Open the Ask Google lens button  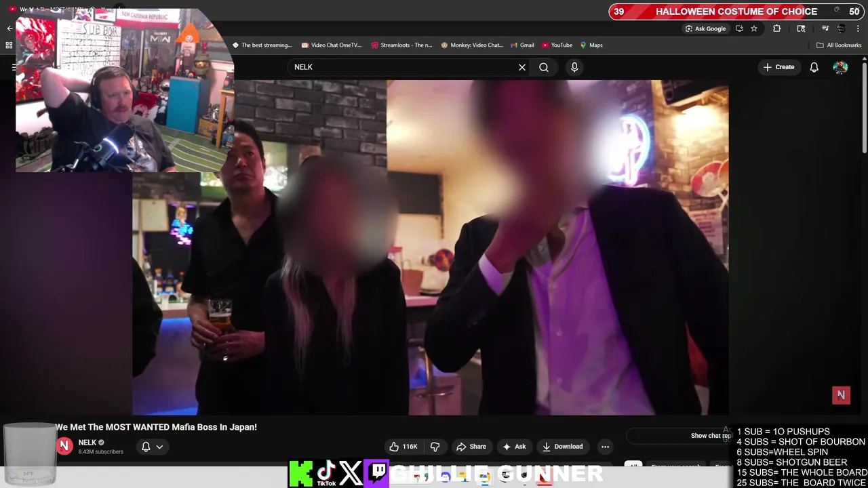tap(705, 28)
